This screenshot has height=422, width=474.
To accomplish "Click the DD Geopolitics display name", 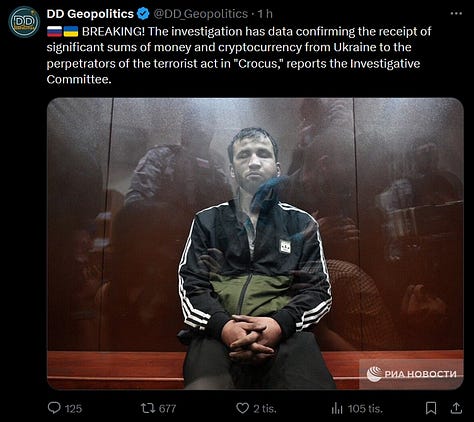I will click(90, 14).
